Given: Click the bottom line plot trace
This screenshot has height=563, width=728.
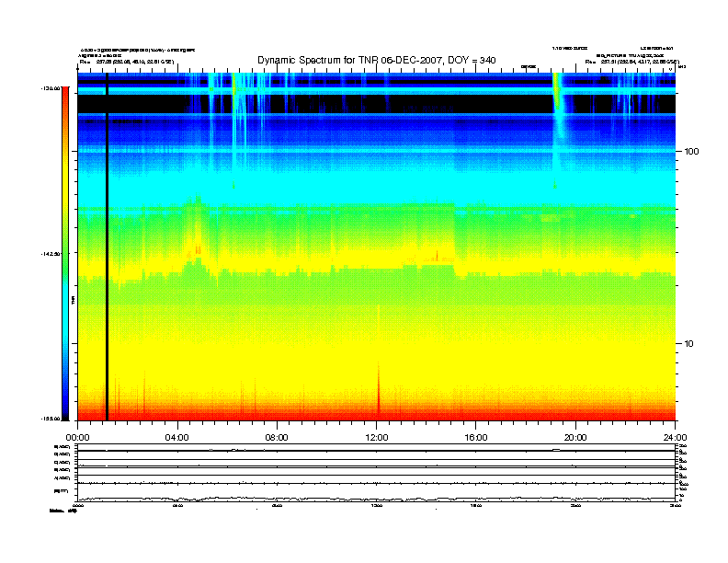Looking at the screenshot, I should tap(376, 499).
